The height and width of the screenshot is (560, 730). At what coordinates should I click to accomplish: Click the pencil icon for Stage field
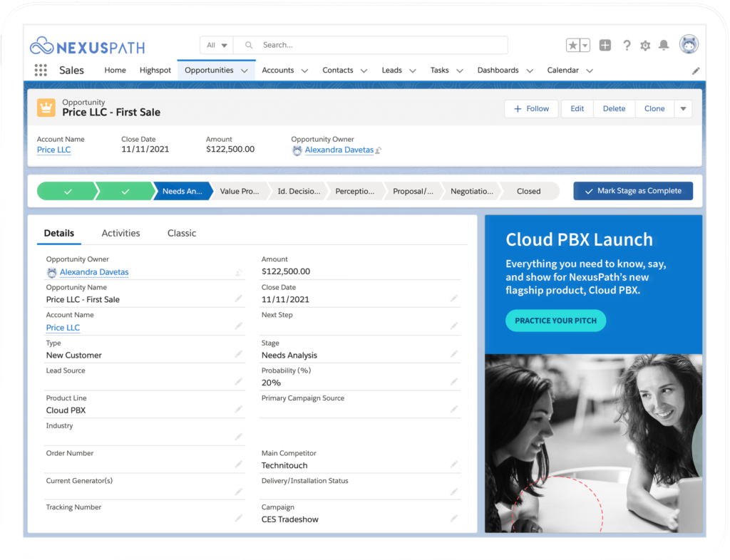(454, 354)
